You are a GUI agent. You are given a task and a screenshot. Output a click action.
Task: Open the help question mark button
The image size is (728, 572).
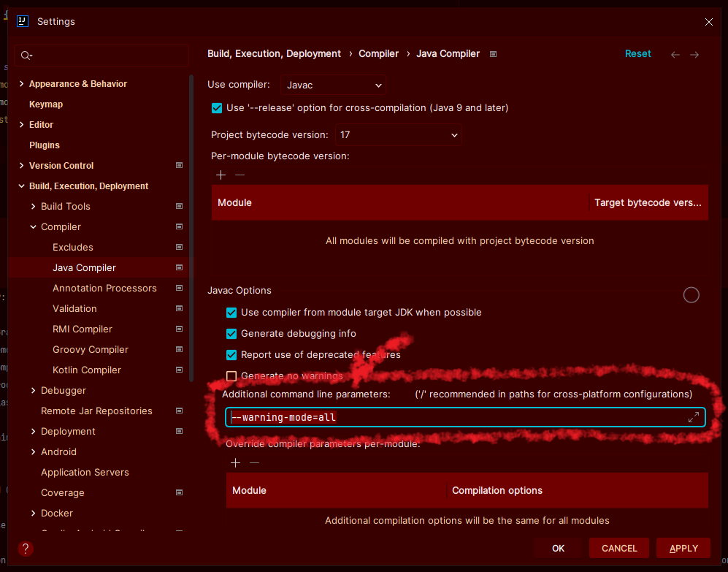click(26, 549)
